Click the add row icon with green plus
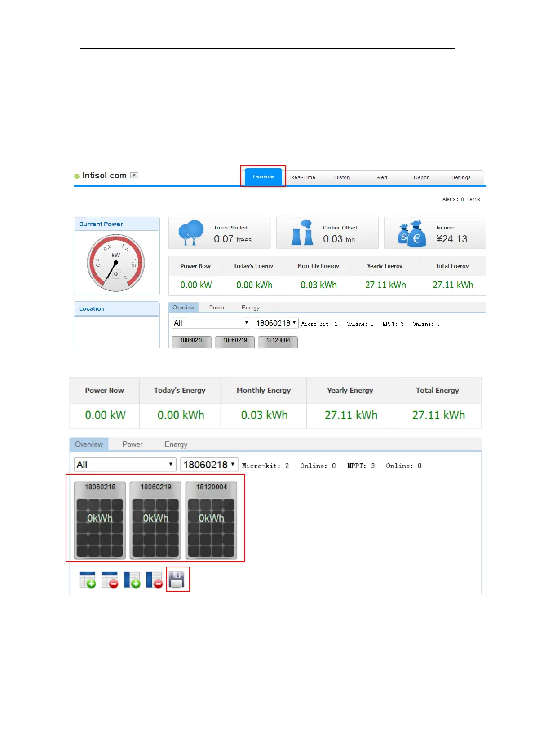This screenshot has width=535, height=756. click(87, 580)
